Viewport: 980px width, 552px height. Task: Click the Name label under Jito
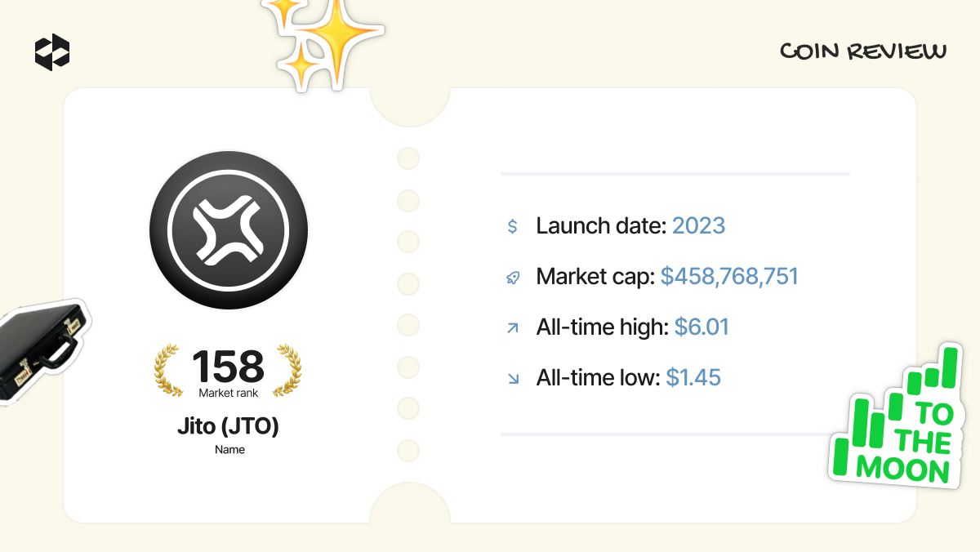tap(229, 450)
